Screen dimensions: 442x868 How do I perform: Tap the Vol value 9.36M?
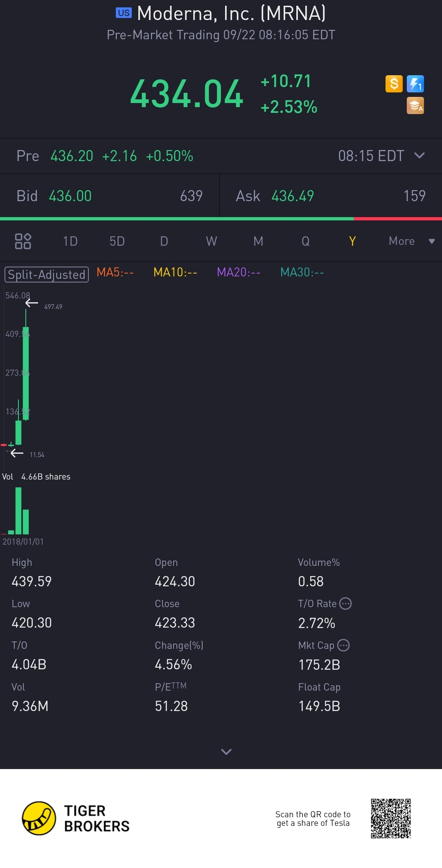point(30,706)
